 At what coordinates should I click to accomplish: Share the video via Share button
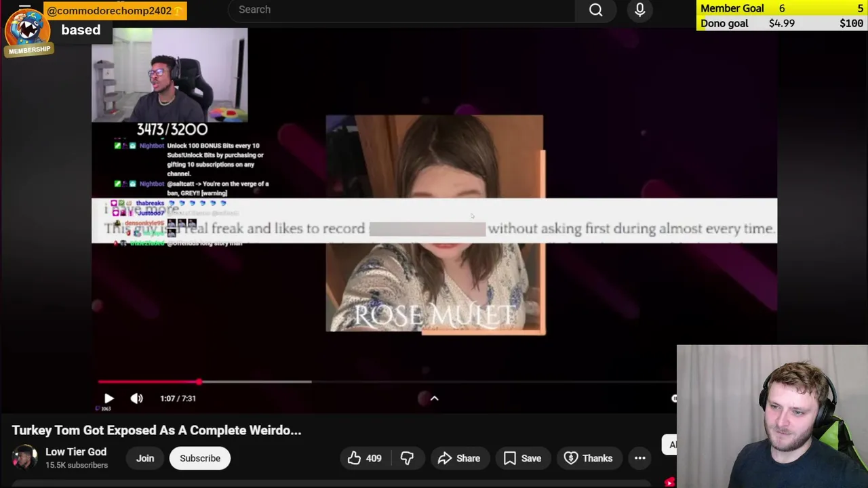pos(459,458)
